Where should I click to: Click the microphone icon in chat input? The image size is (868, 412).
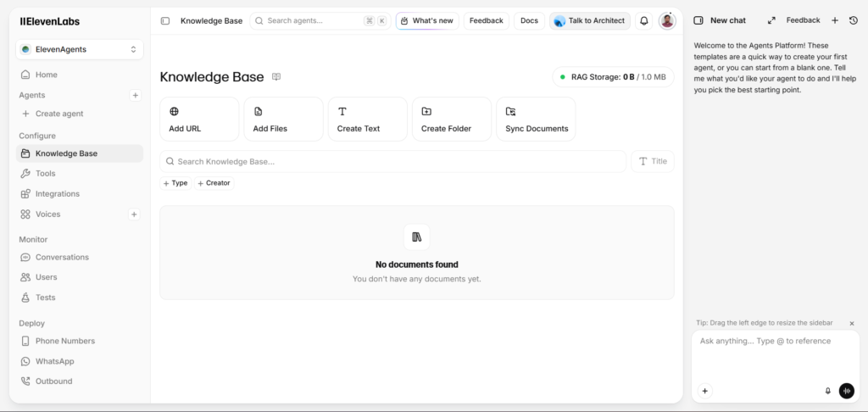(x=828, y=391)
